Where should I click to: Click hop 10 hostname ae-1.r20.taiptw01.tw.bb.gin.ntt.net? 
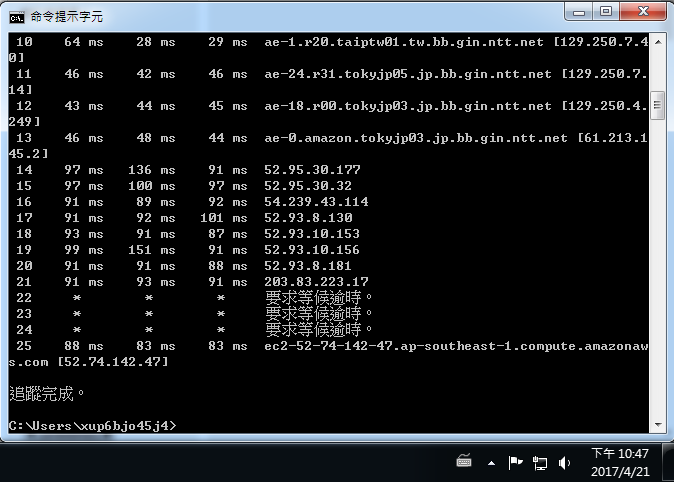click(404, 42)
